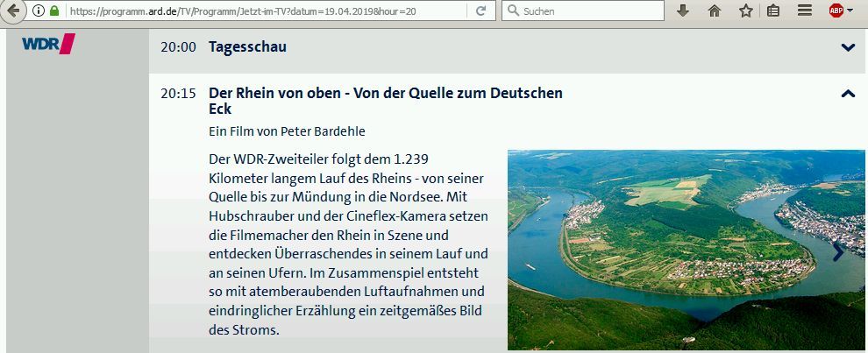Go to the browser home page icon
Image resolution: width=868 pixels, height=353 pixels.
tap(715, 11)
